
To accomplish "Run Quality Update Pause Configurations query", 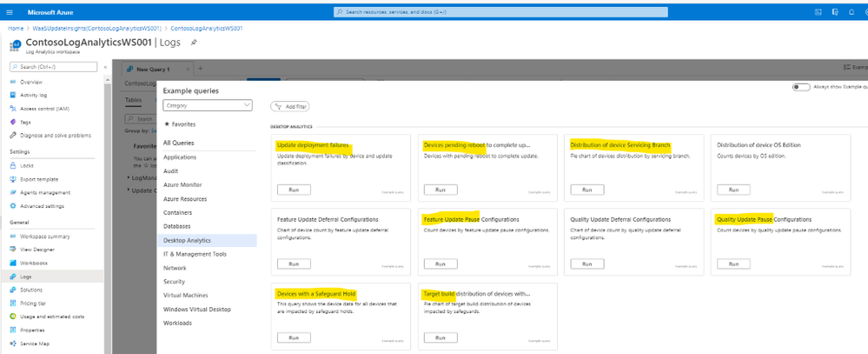I will click(x=733, y=264).
